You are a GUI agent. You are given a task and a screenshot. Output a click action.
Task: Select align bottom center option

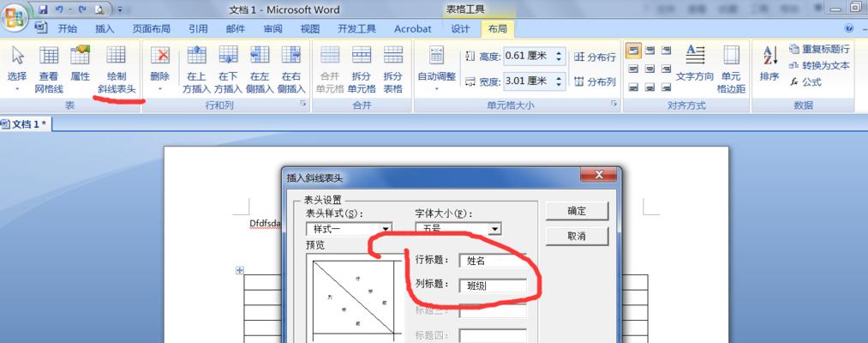[x=650, y=87]
